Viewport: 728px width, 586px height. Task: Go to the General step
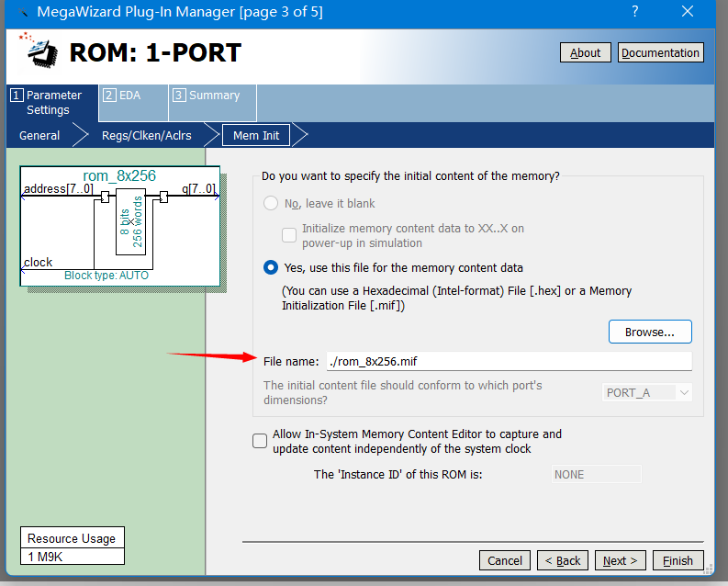(x=39, y=136)
